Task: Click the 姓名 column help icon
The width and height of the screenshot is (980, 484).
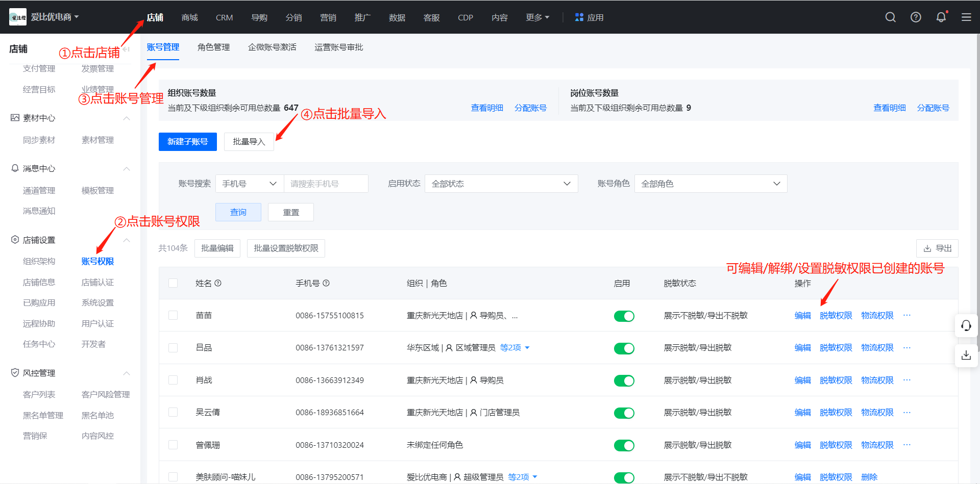Action: click(218, 283)
